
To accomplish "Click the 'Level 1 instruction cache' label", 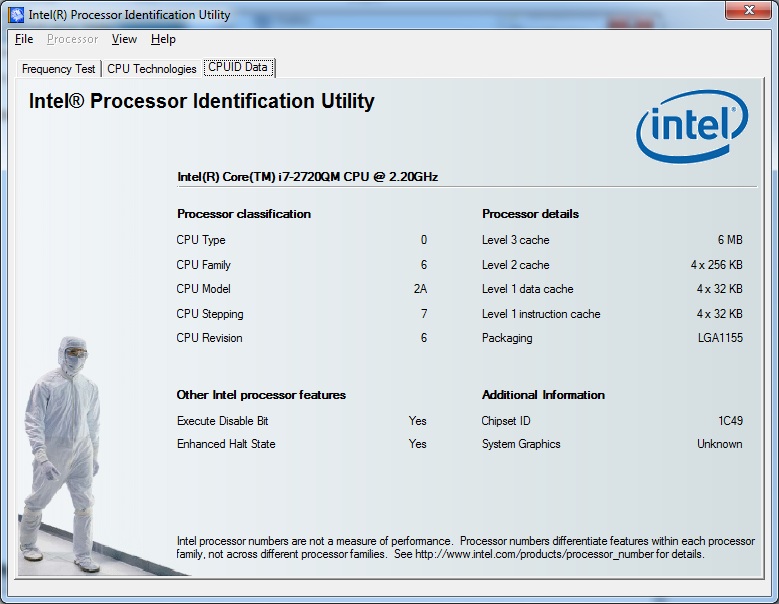I will pos(541,314).
